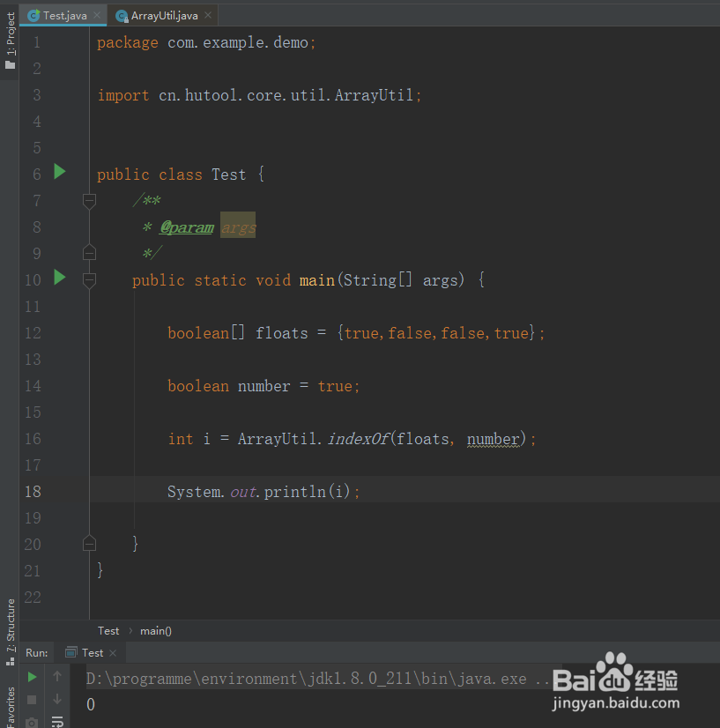
Task: Click Test in the breadcrumb bar
Action: 108,631
